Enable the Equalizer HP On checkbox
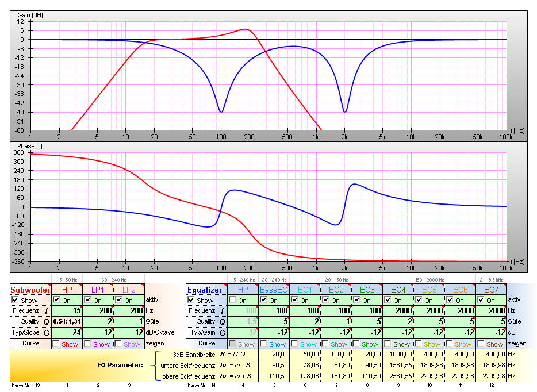Screen dimensions: 537x392 [233, 300]
